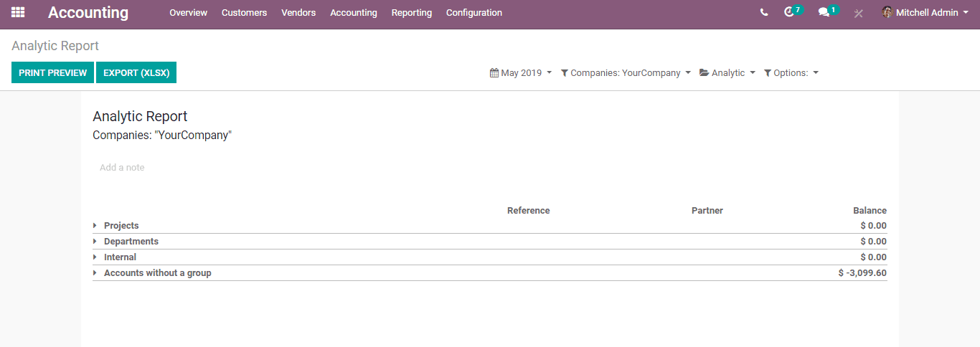Open the Options dropdown
This screenshot has height=347, width=980.
point(791,72)
